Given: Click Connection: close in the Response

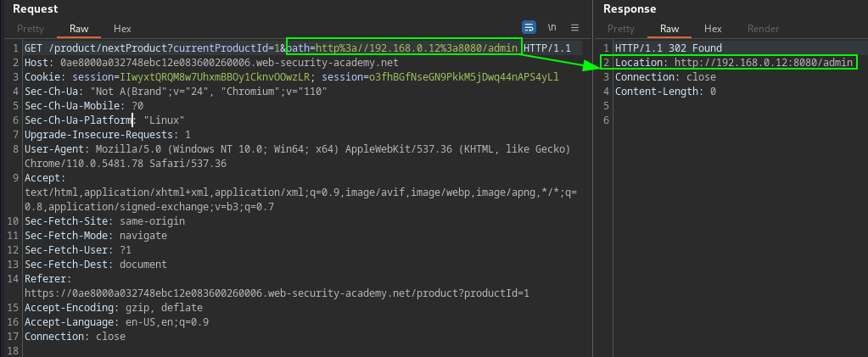Looking at the screenshot, I should (x=665, y=77).
